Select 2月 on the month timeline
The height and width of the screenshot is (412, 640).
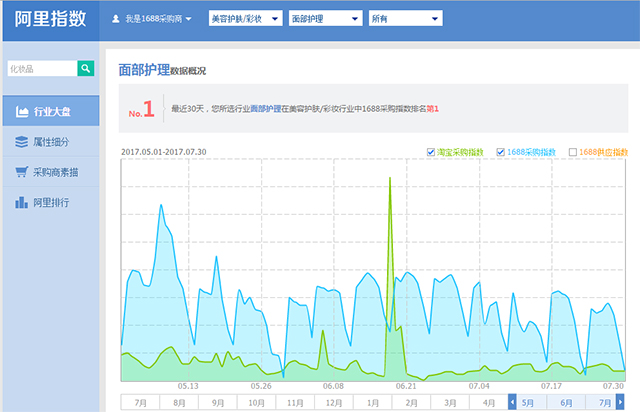point(411,403)
